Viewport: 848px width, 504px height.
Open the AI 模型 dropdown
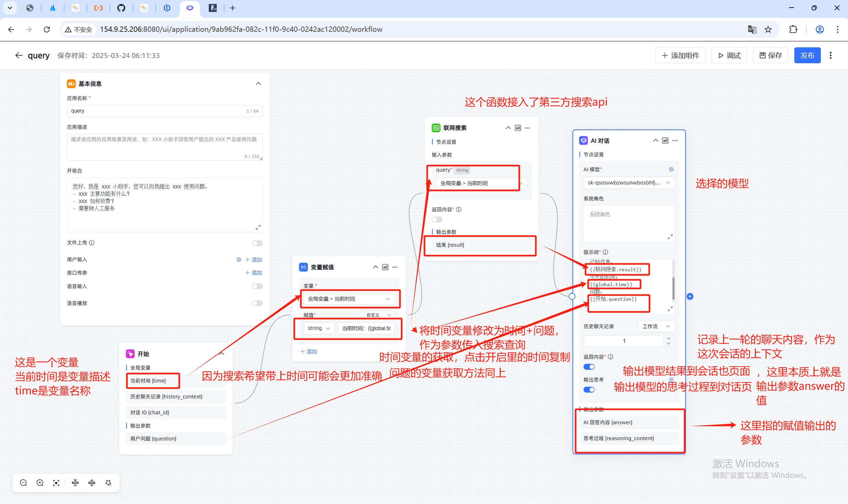coord(628,183)
